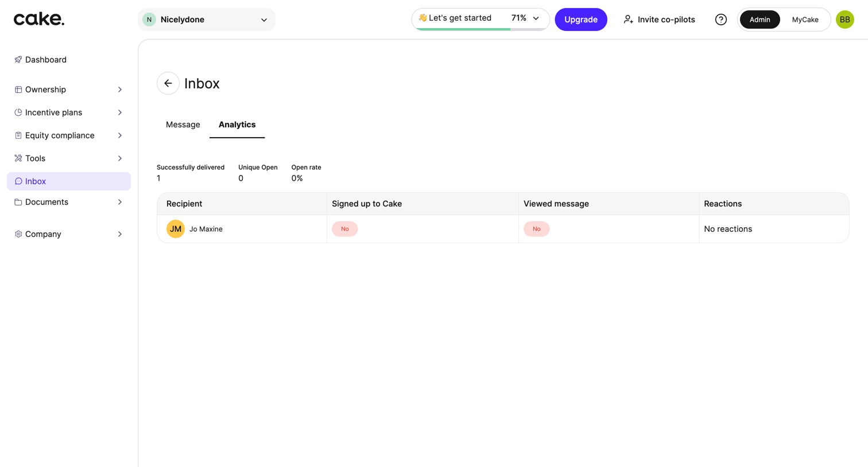Click the Cake logo

39,19
